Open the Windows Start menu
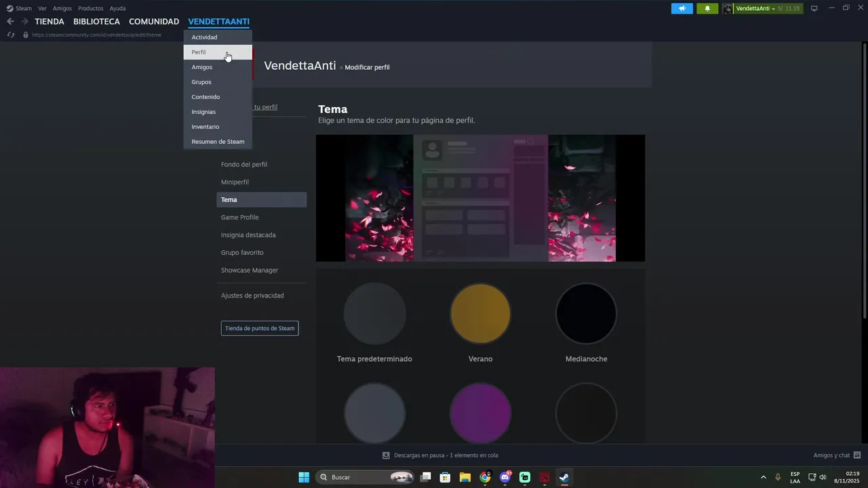Screen dimensions: 868x488 coord(304,477)
